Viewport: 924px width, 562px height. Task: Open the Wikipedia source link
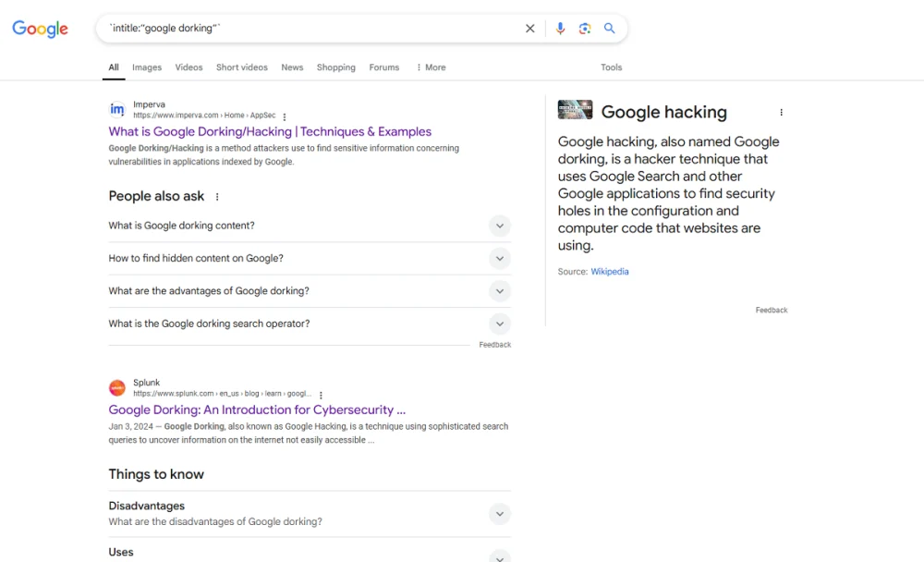pos(609,272)
